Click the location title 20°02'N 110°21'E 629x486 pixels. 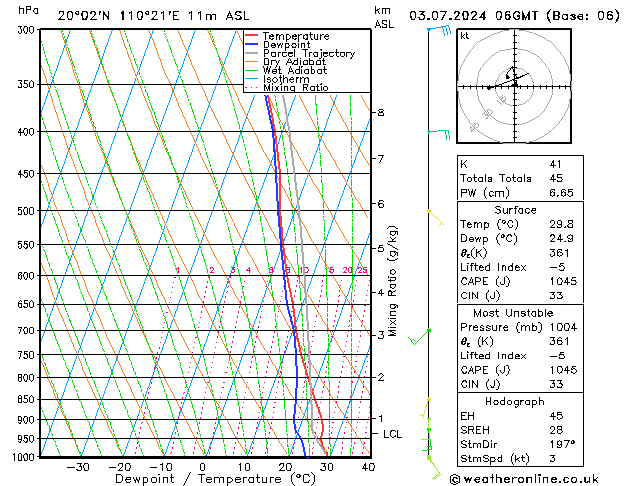[x=119, y=16]
